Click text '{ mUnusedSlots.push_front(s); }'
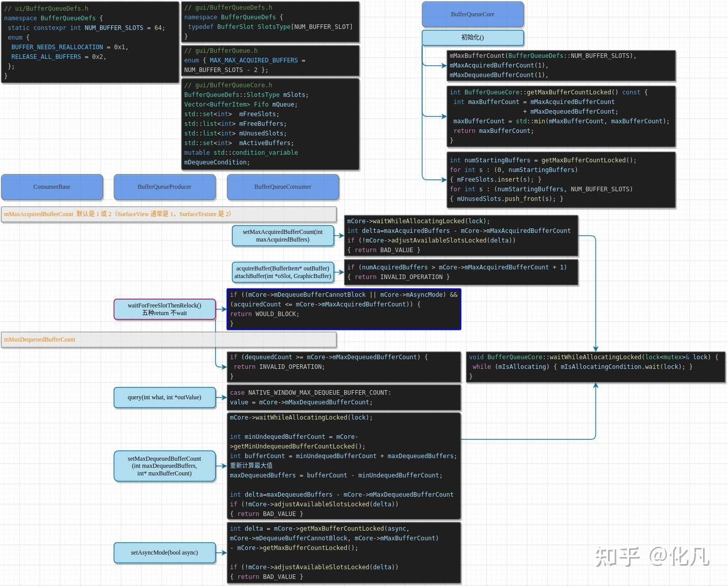728x586 pixels. 507,199
